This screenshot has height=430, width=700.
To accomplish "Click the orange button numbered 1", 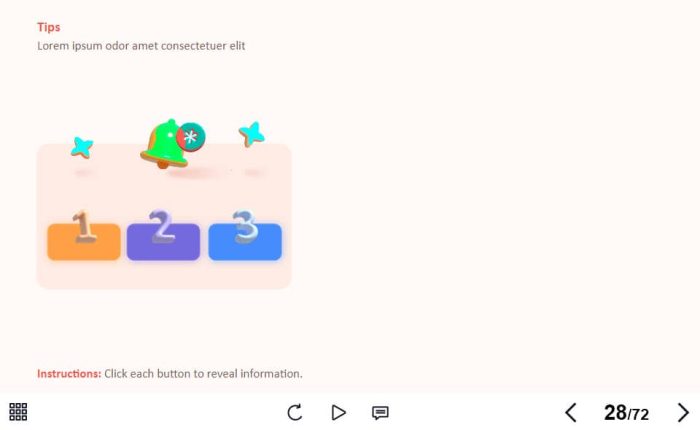I will point(84,242).
